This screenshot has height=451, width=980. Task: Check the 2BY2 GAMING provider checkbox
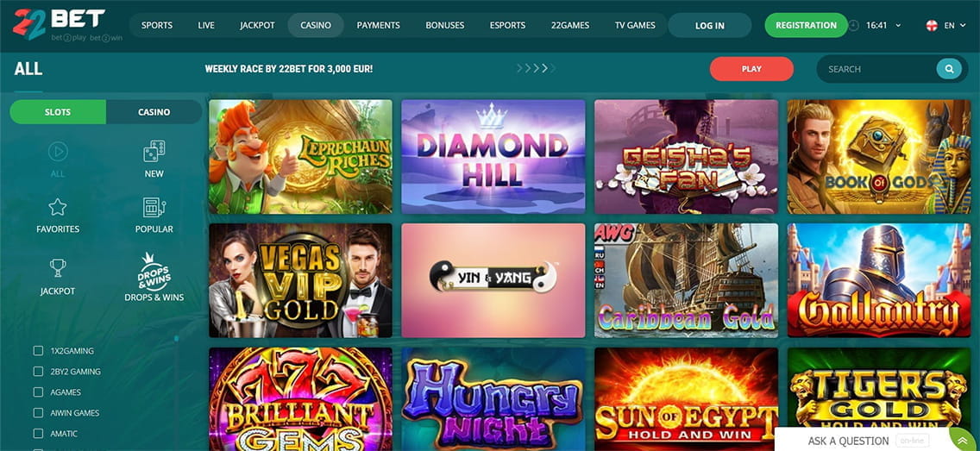(38, 372)
